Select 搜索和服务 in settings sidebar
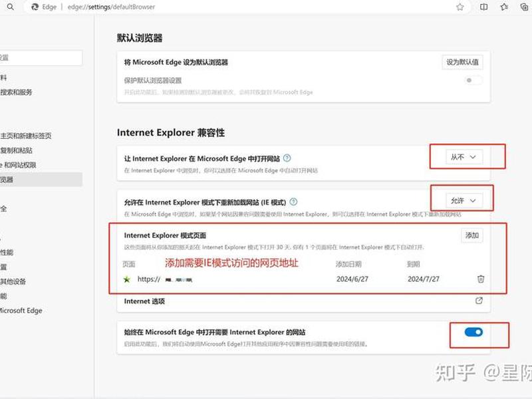532x399 pixels. pos(16,92)
